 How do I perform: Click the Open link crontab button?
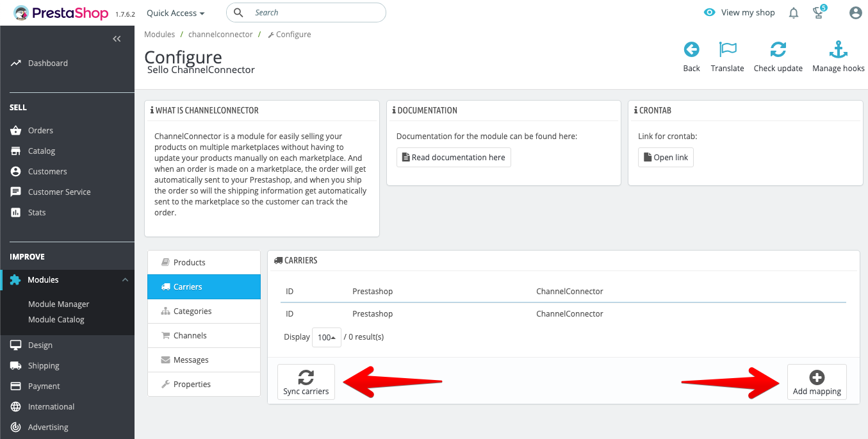[x=666, y=157]
